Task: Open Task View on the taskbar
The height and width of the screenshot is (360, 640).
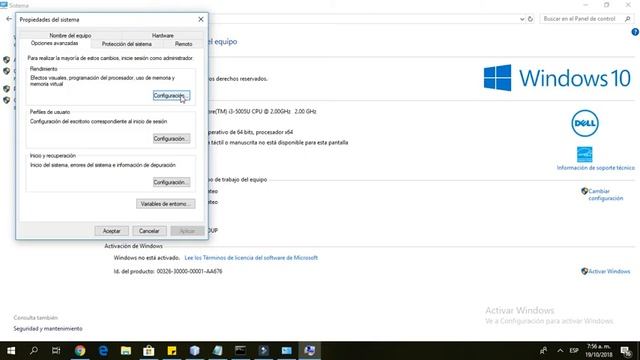Action: pos(56,351)
